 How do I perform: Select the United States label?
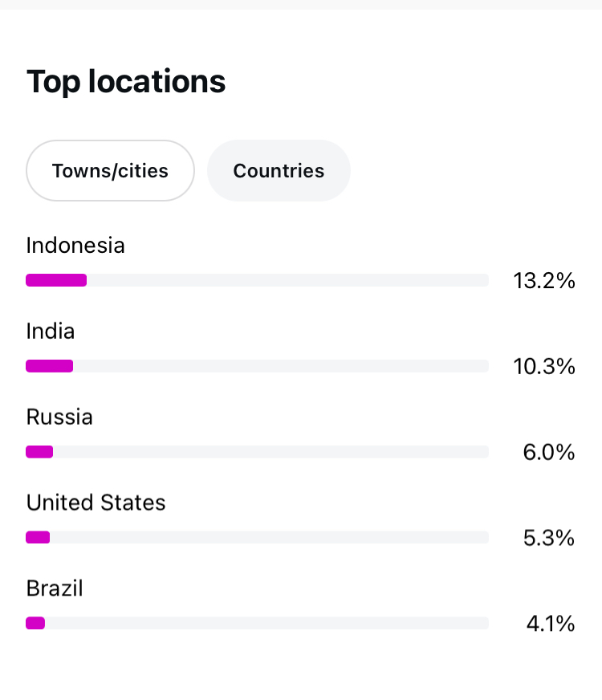pyautogui.click(x=96, y=503)
